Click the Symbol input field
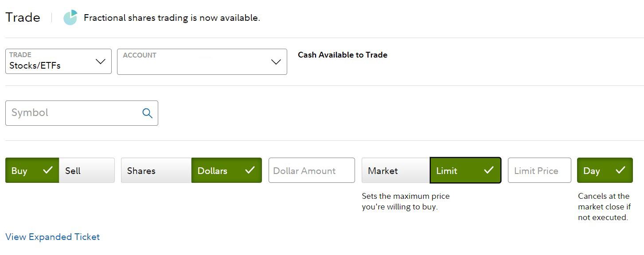Viewport: 644px width, 255px height. [82, 113]
